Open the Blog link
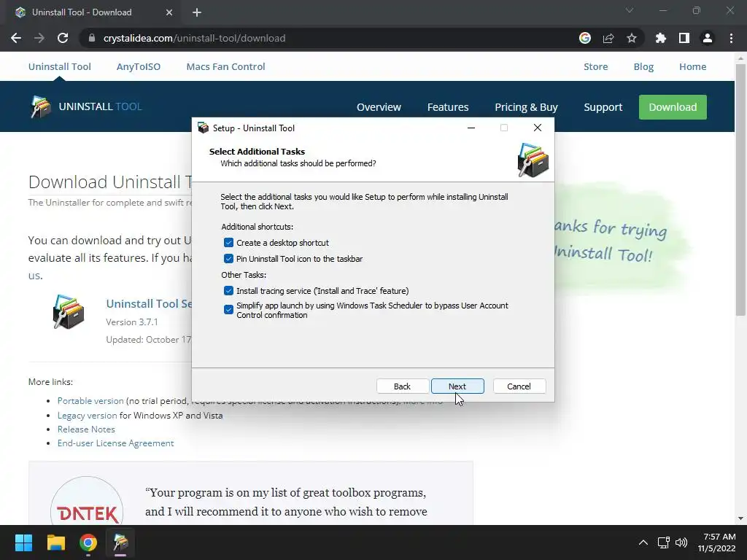Viewport: 747px width, 560px height. pos(643,66)
